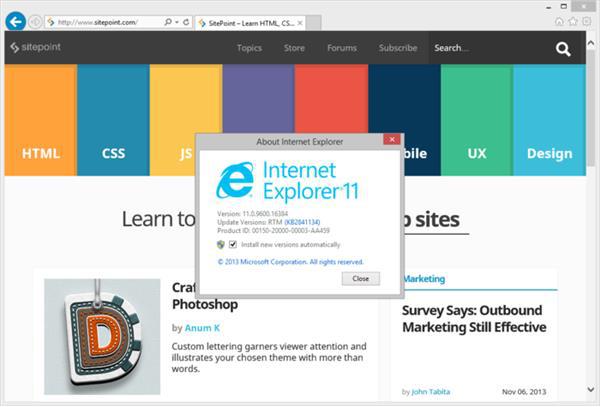The width and height of the screenshot is (600, 407).
Task: Maximize the browser window
Action: click(564, 6)
